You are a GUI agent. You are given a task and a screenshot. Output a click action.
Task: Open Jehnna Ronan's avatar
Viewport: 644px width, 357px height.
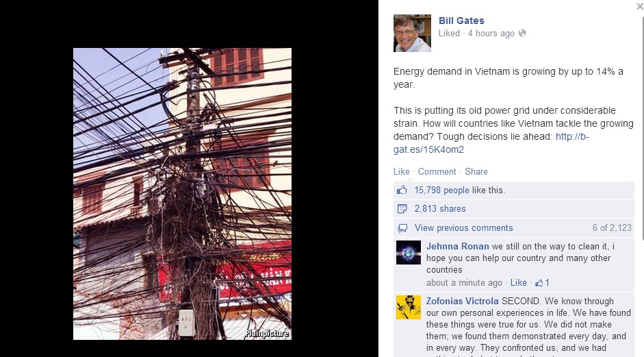click(x=409, y=253)
